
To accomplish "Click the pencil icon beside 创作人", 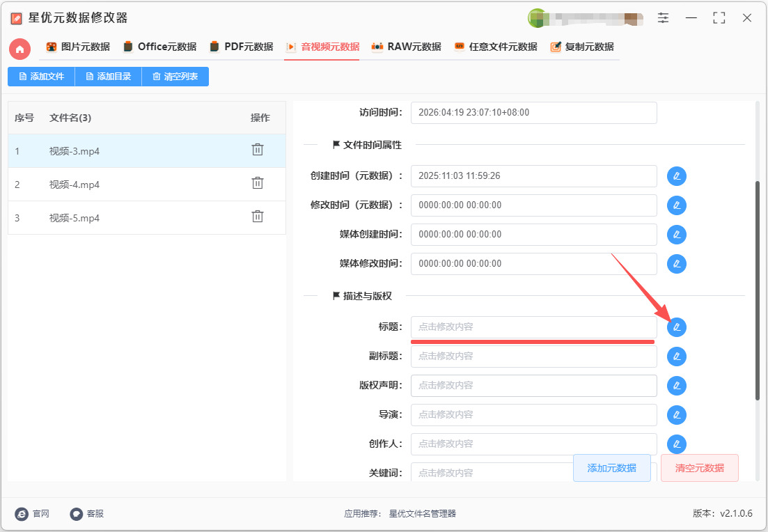I will (676, 444).
